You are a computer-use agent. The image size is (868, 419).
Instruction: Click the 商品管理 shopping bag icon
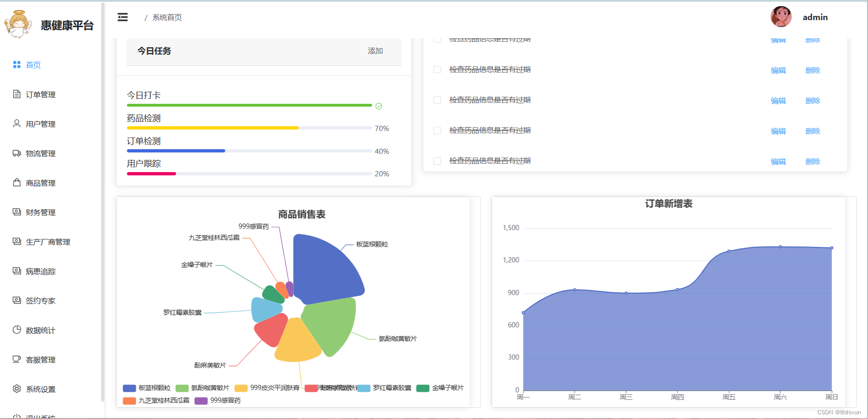(17, 182)
